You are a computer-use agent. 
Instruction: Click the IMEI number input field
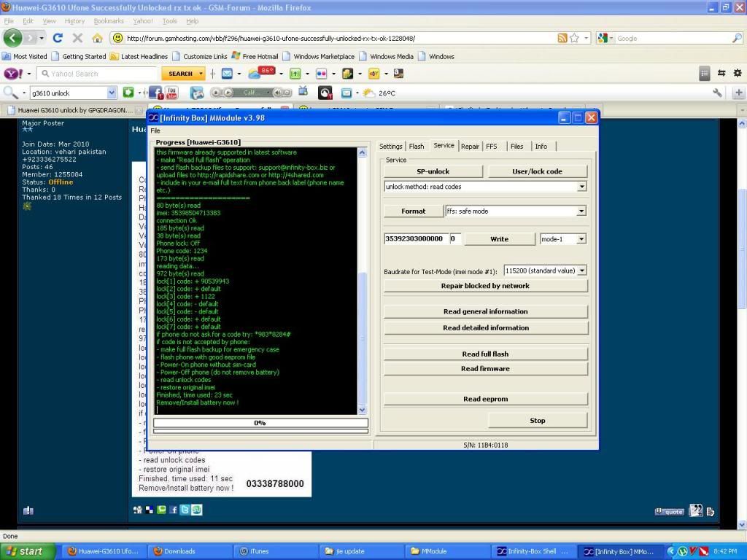(x=414, y=239)
